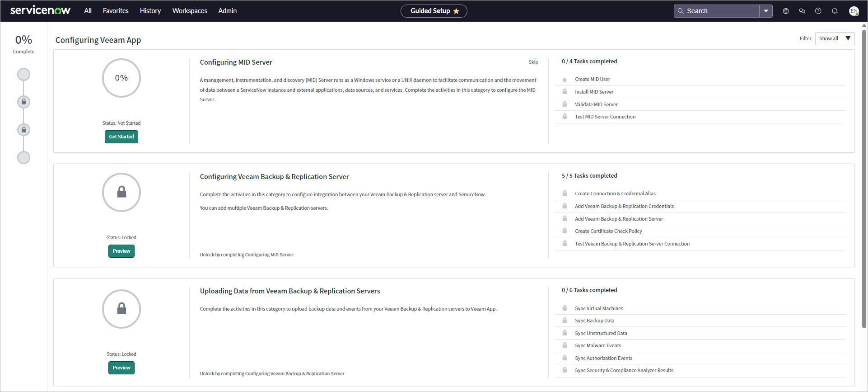Click the MID Server 0% progress circle

point(121,78)
